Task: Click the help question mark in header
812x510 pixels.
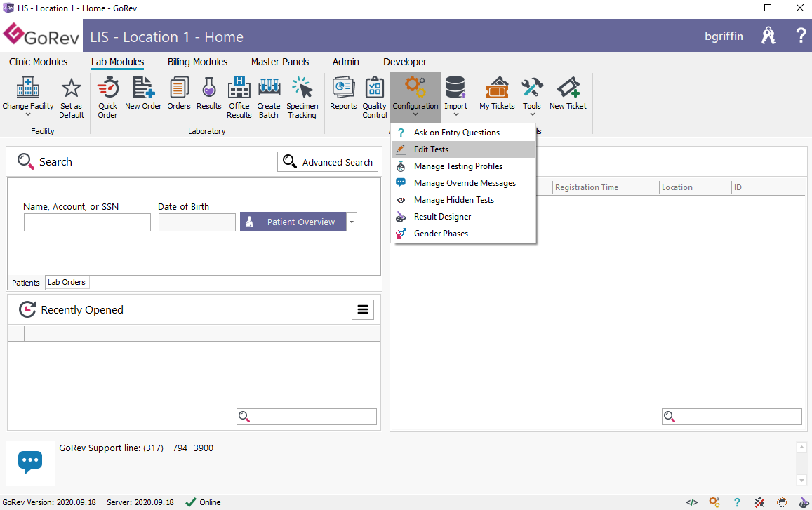Action: click(801, 36)
